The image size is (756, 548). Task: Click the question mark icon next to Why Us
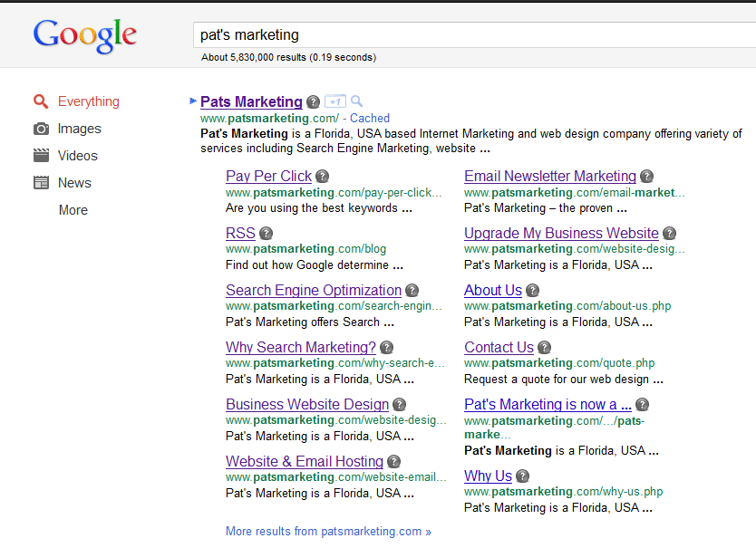[522, 476]
